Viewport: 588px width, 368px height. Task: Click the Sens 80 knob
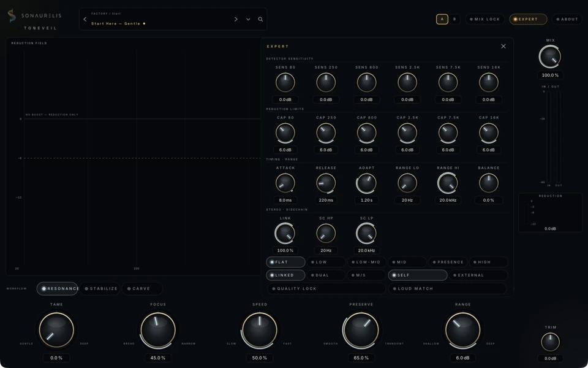[285, 82]
